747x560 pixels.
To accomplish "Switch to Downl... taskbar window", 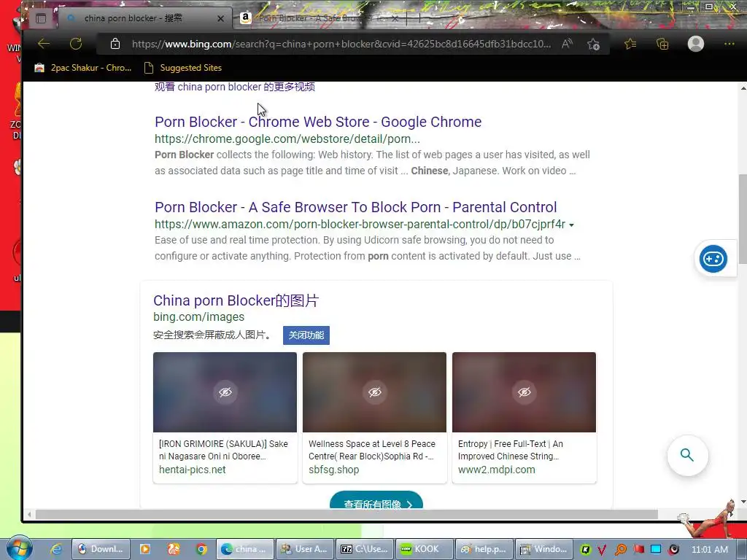I will coord(101,549).
